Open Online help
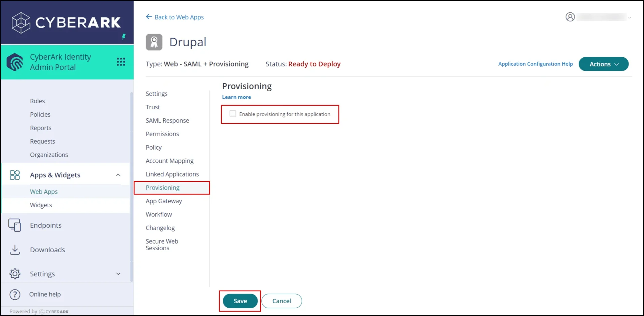This screenshot has width=644, height=316. pos(45,294)
